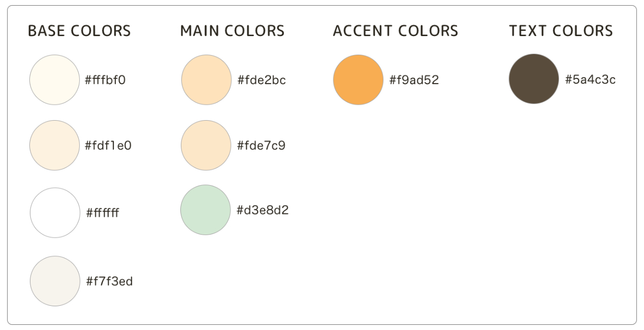Image resolution: width=644 pixels, height=330 pixels.
Task: Select the orange #f9ad52 accent swatch
Action: pyautogui.click(x=358, y=80)
